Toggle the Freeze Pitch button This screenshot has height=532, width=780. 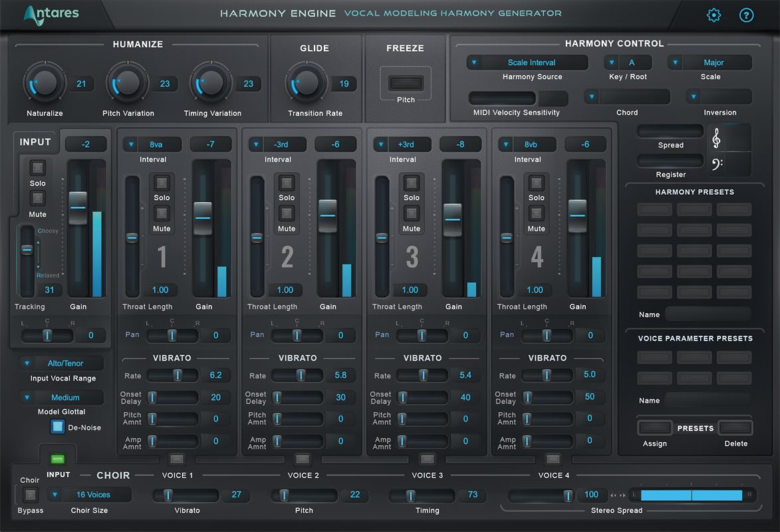pyautogui.click(x=406, y=82)
